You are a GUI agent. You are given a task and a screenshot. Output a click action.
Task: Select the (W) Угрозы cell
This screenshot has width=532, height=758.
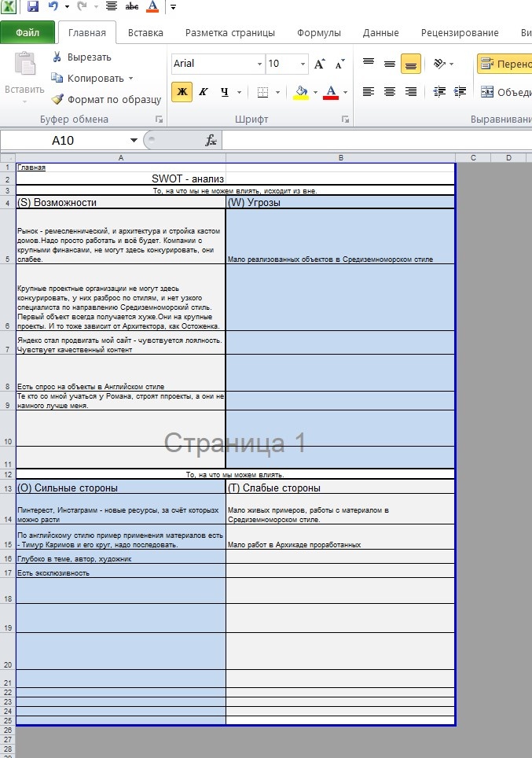(340, 202)
